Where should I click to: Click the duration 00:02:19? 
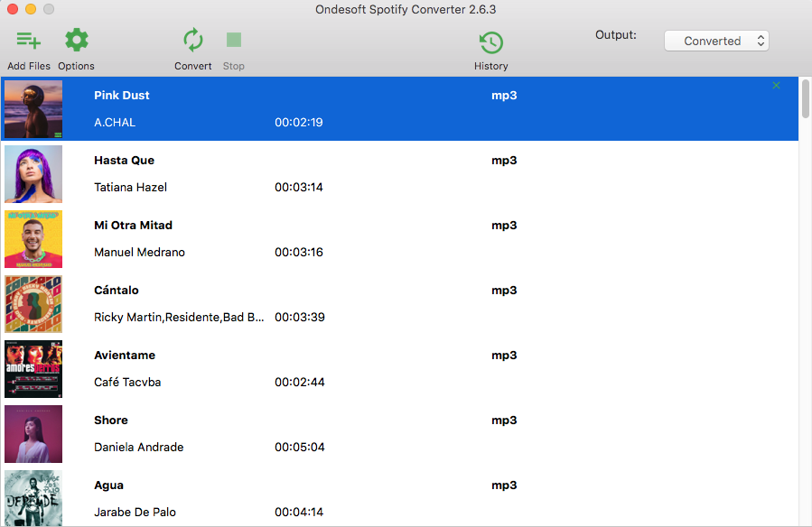(x=299, y=123)
